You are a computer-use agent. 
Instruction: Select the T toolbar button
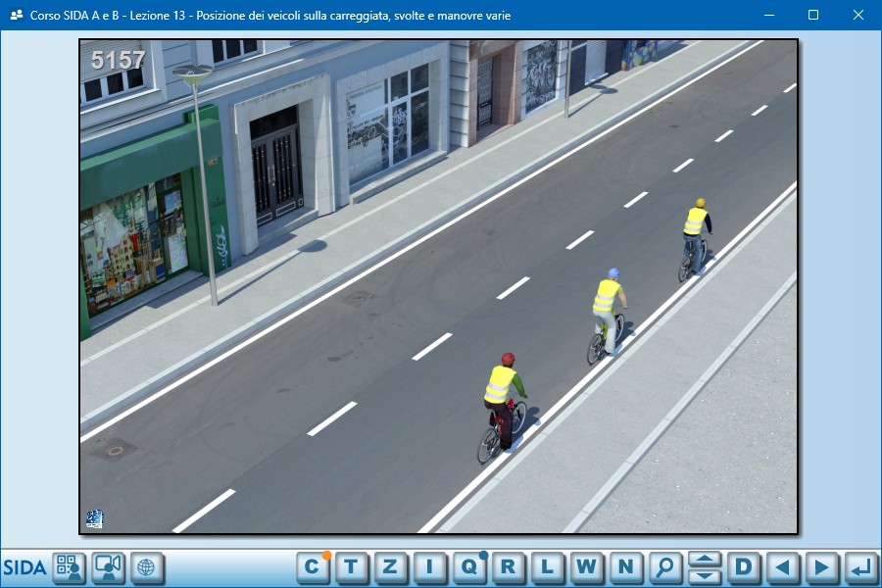[x=352, y=566]
